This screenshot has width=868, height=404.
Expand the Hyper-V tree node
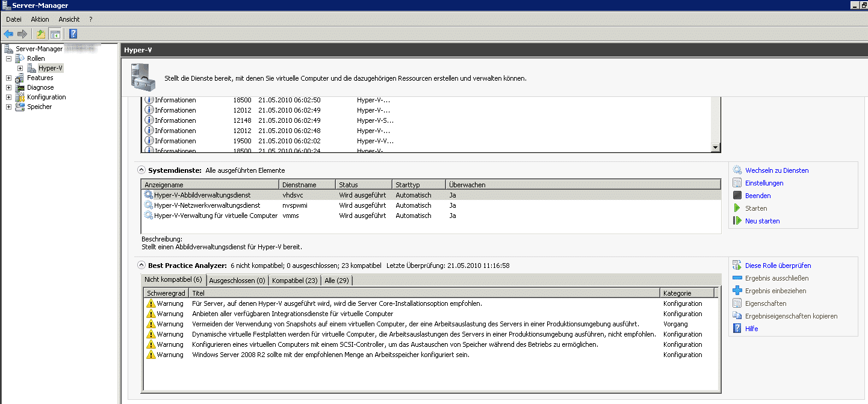click(20, 68)
